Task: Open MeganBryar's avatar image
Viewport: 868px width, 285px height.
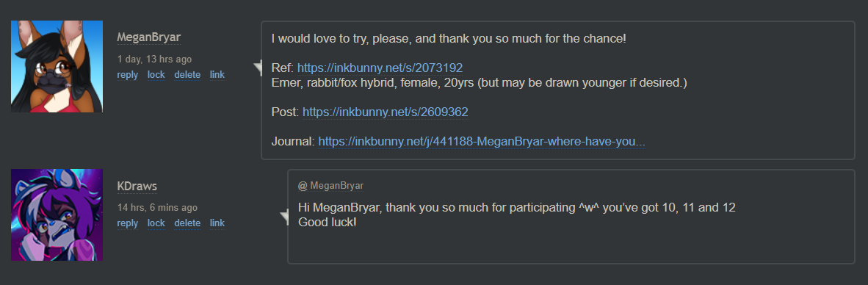Action: click(57, 66)
